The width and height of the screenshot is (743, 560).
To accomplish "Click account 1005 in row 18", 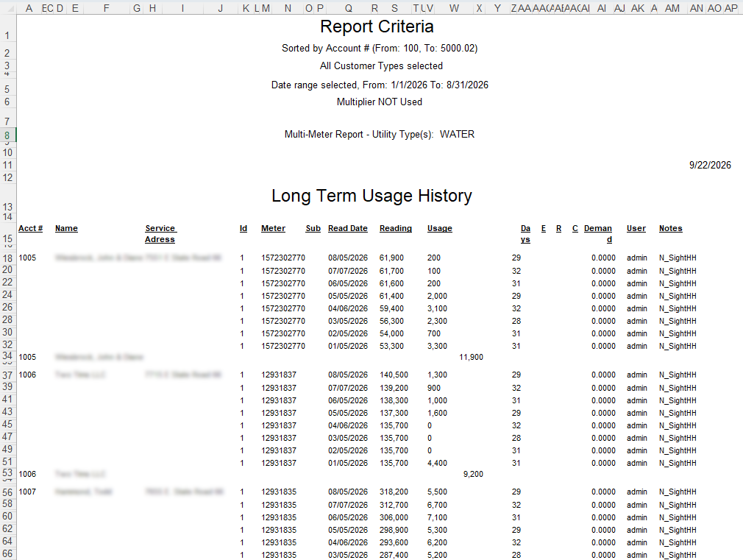I will 27,258.
